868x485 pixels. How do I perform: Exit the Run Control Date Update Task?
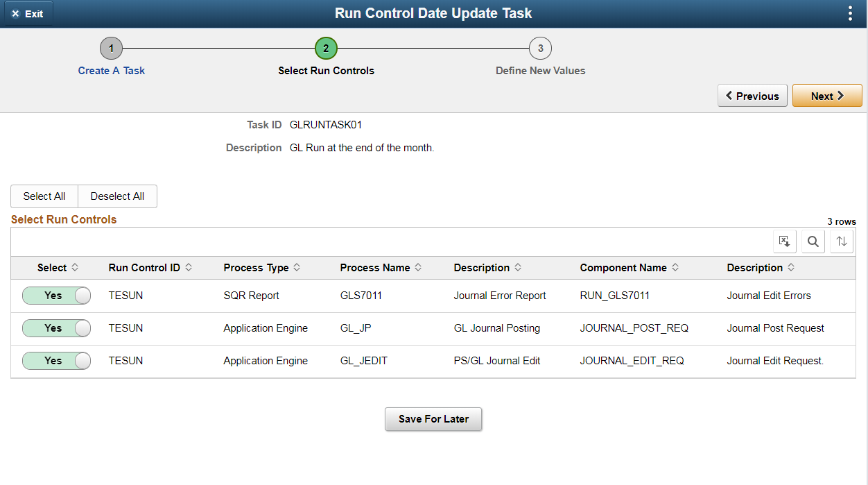tap(28, 14)
